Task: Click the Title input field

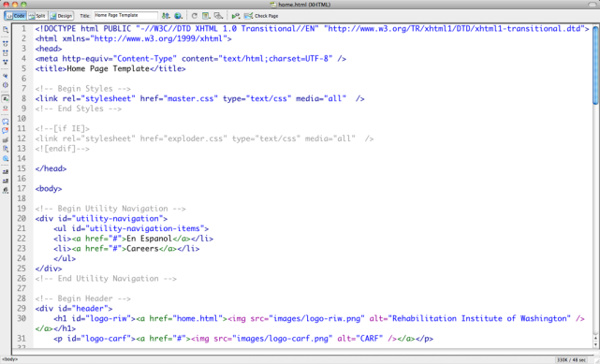Action: tap(125, 15)
